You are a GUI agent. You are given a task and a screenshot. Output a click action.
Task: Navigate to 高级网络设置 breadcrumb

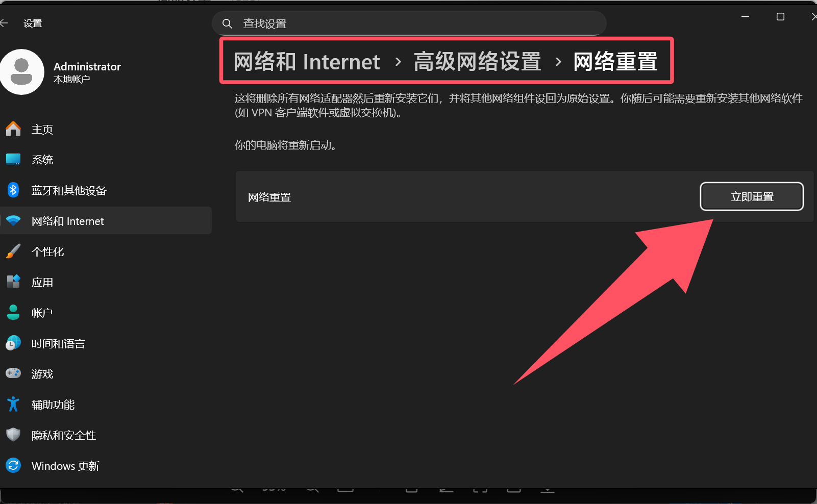tap(477, 62)
